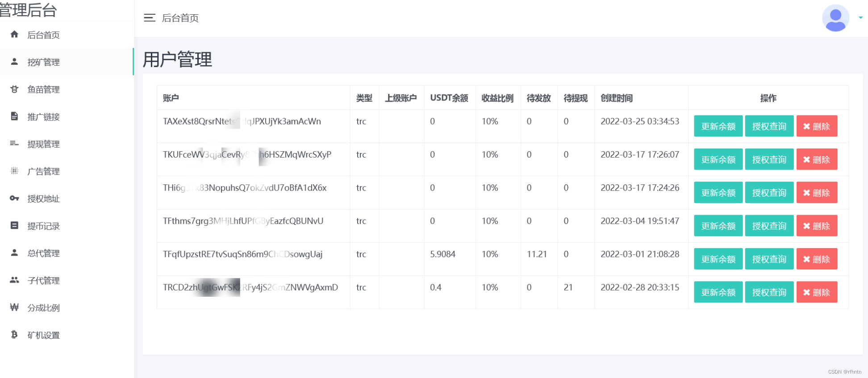Click 更新余额 for account TRCD2zh
This screenshot has width=868, height=378.
pyautogui.click(x=718, y=292)
